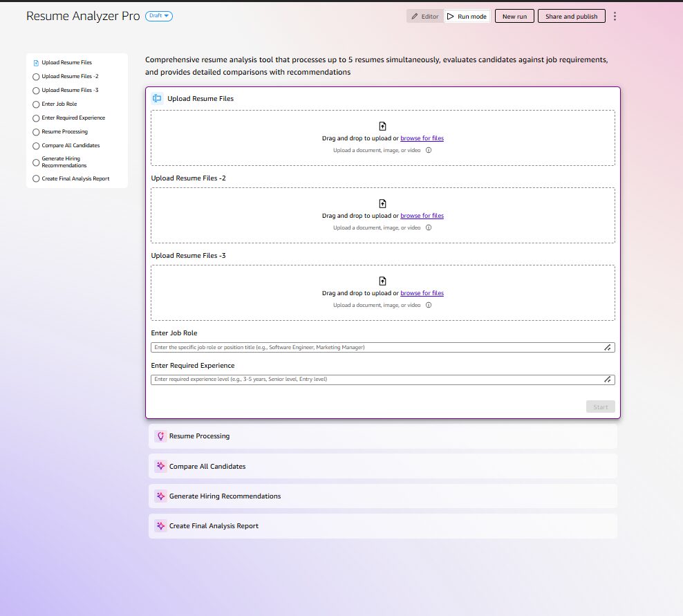The height and width of the screenshot is (616, 683).
Task: Open the Draft status dropdown
Action: coord(159,16)
